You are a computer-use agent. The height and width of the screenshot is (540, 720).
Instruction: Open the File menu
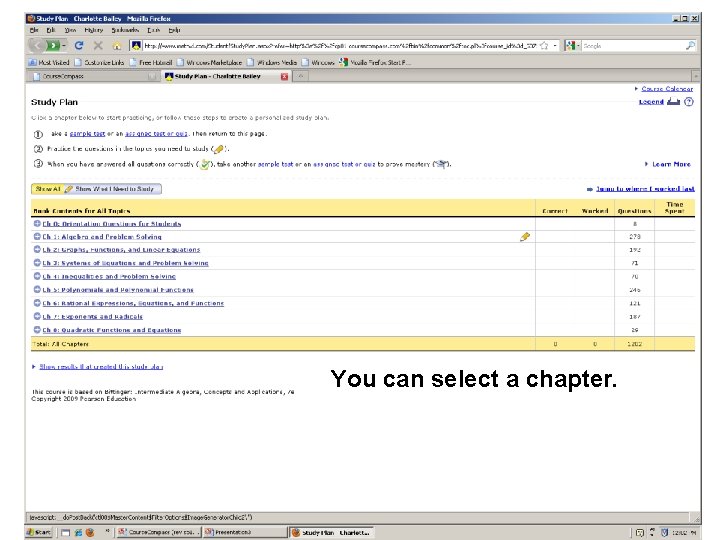[x=34, y=30]
